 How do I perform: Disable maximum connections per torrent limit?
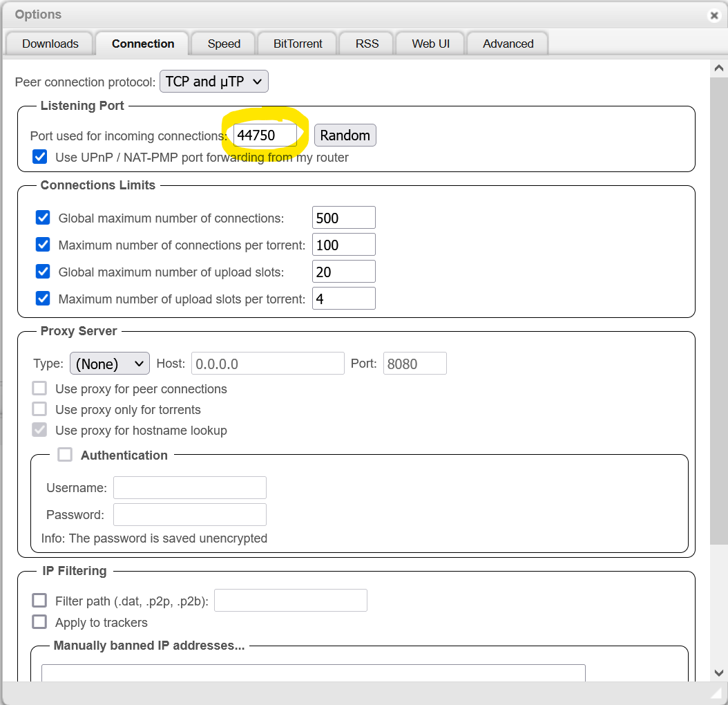tap(43, 245)
